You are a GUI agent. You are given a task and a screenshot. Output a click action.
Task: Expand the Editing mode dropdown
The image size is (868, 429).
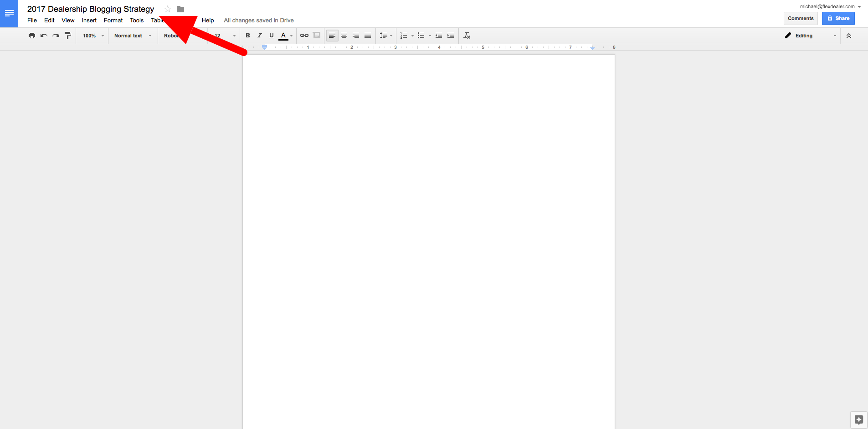[x=811, y=36]
